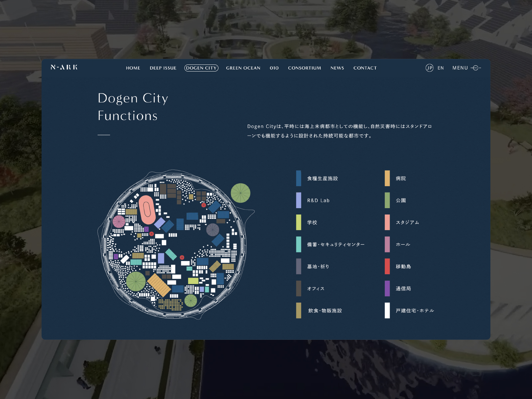Navigate to the OIO page

pyautogui.click(x=274, y=68)
